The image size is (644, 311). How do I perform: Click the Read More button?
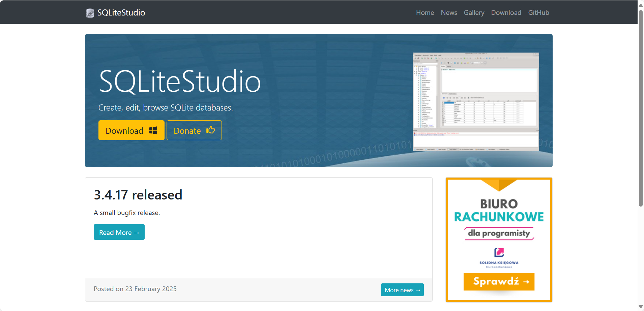(x=119, y=232)
